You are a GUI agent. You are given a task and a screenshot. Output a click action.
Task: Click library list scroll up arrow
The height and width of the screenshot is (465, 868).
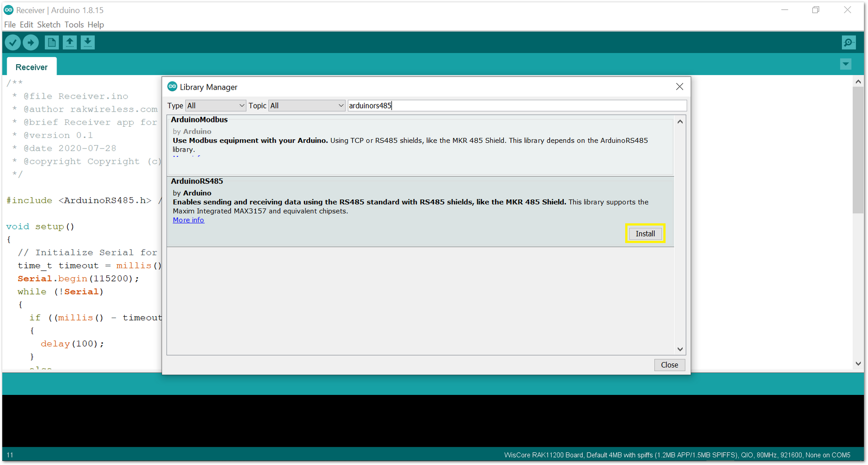point(680,122)
